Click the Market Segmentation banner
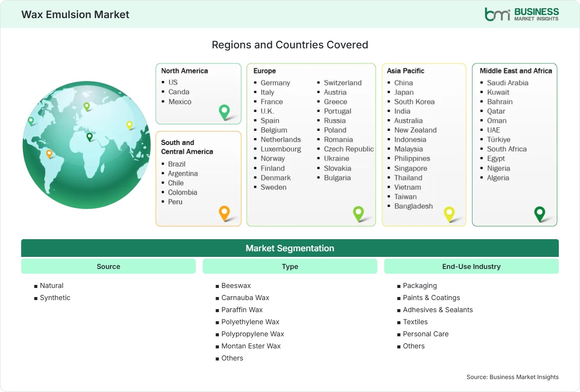The image size is (580, 392). point(290,248)
